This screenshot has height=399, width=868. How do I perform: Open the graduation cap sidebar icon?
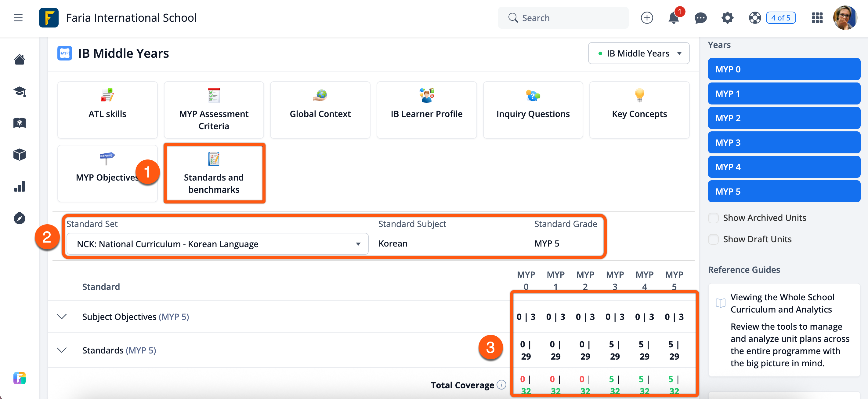pyautogui.click(x=19, y=91)
